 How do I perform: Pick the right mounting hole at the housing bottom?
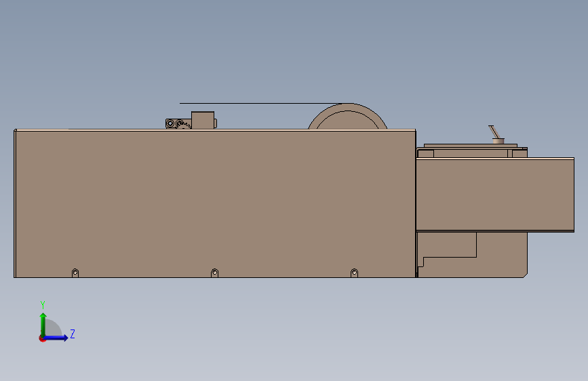point(354,273)
